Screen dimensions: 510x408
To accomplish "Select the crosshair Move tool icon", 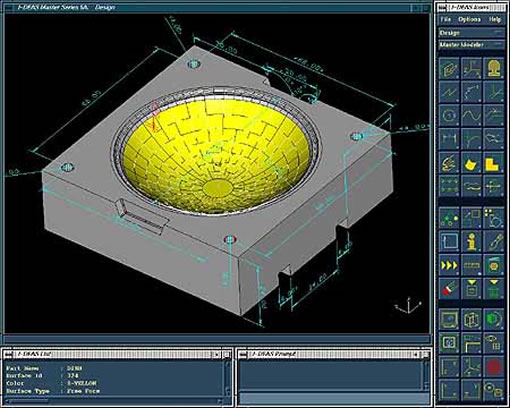I will click(494, 186).
